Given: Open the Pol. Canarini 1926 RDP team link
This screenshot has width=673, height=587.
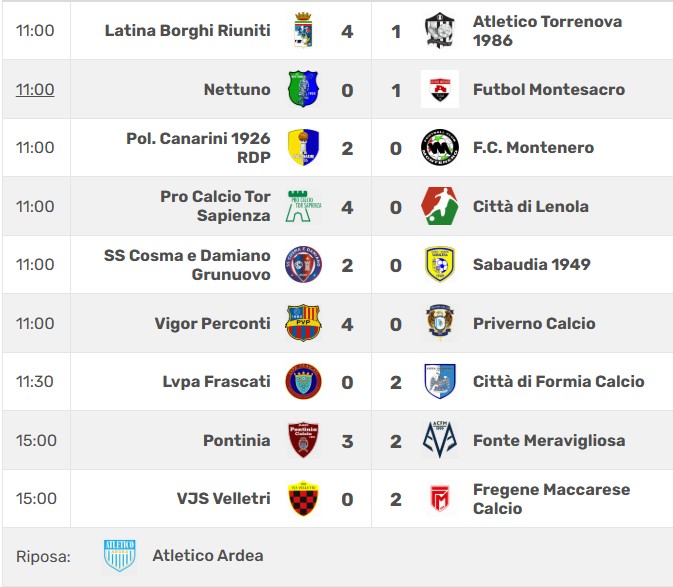Looking at the screenshot, I should point(198,147).
